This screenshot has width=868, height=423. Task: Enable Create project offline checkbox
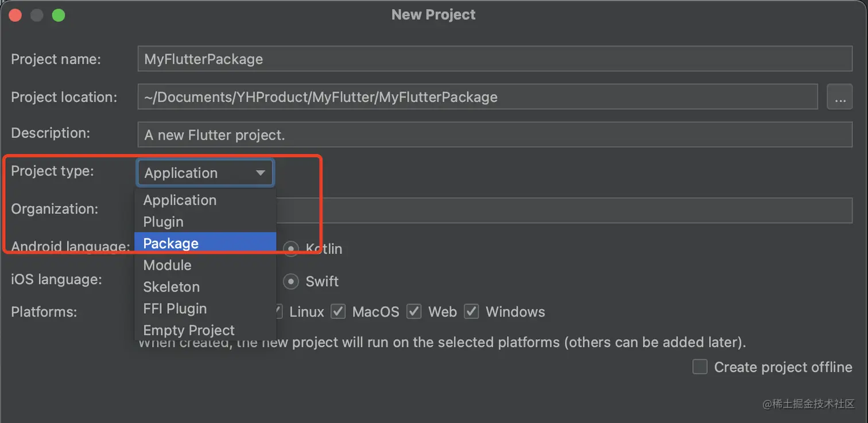(700, 367)
